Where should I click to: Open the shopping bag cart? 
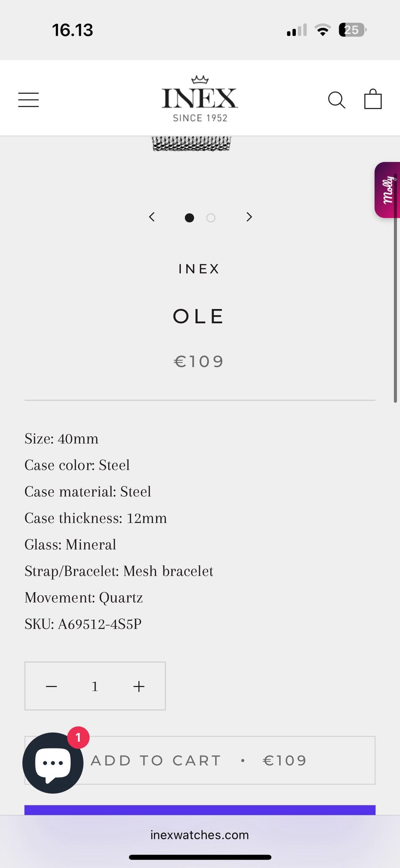pyautogui.click(x=372, y=99)
